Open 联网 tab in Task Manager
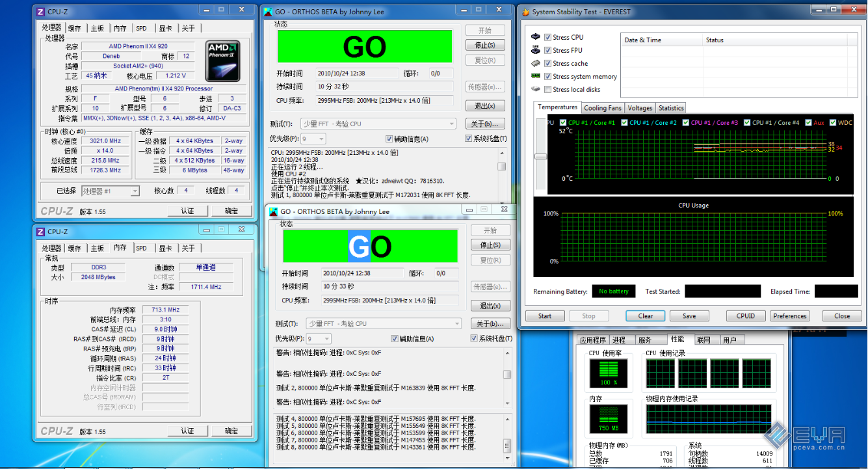 (704, 340)
